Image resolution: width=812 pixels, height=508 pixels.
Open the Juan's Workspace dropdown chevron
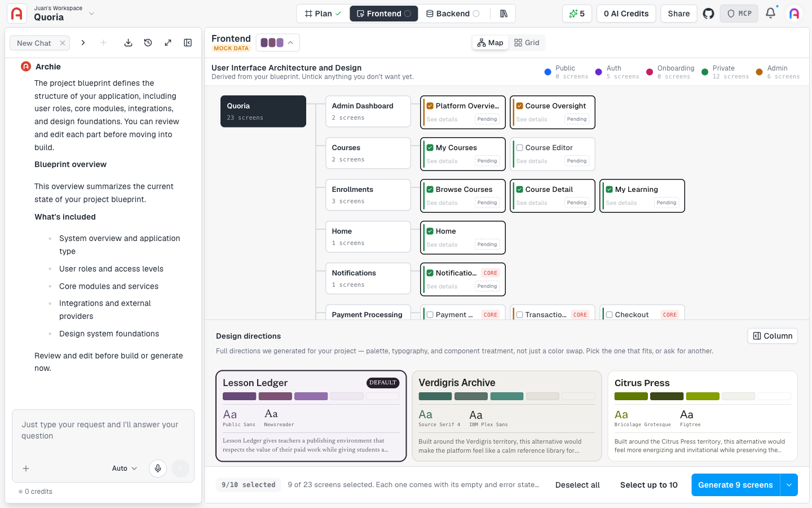point(92,14)
